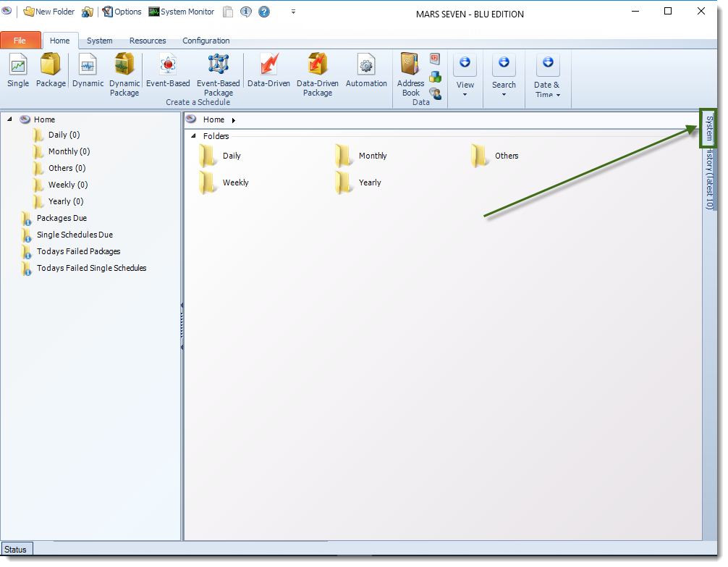Screen dimensions: 728x567
Task: Select Weekly (0) in the tree
Action: click(68, 185)
